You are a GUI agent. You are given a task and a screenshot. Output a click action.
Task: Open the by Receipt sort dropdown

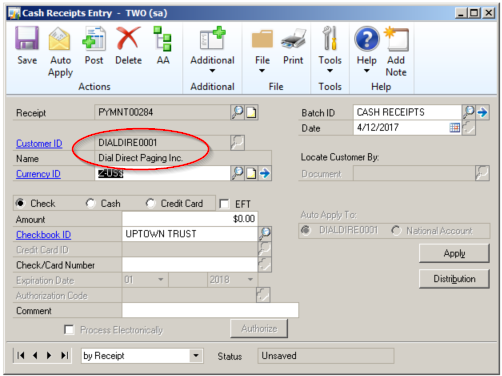point(196,356)
